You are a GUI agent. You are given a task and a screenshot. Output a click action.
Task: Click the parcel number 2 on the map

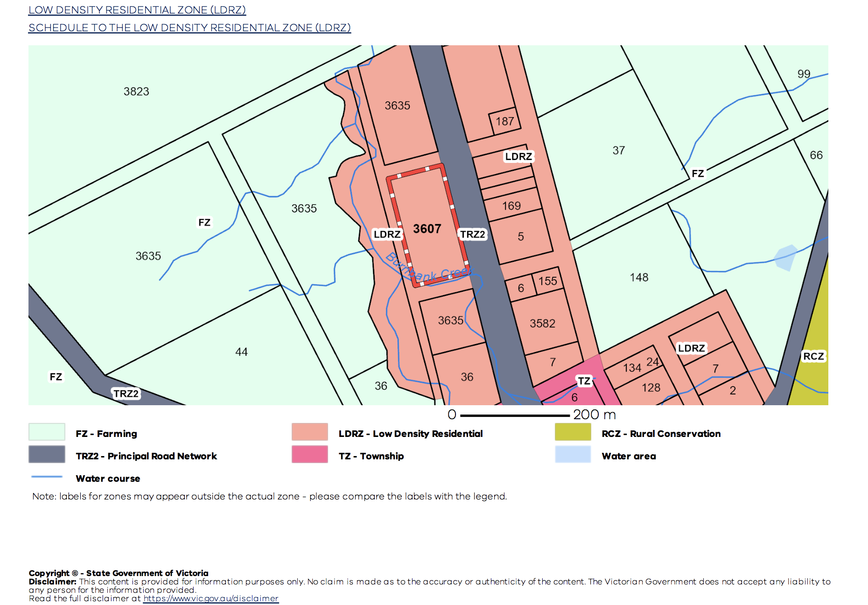point(733,390)
